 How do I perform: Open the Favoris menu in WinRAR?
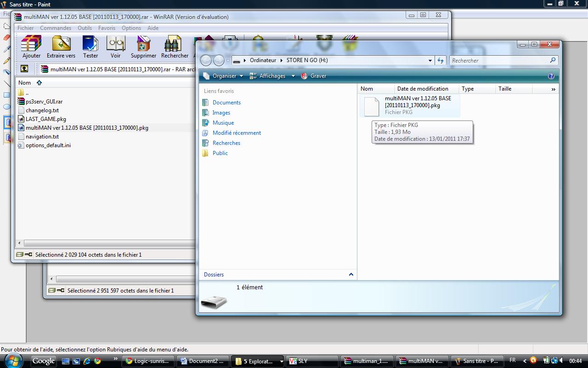point(107,28)
